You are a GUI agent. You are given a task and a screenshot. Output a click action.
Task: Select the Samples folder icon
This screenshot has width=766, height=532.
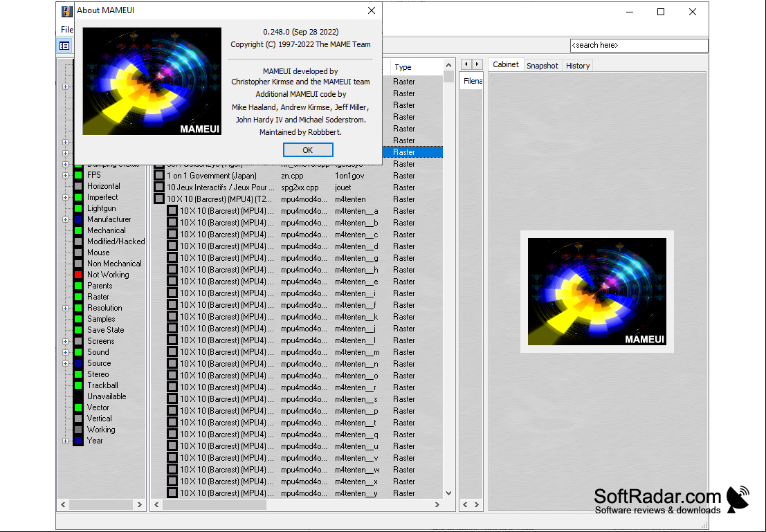(x=78, y=319)
